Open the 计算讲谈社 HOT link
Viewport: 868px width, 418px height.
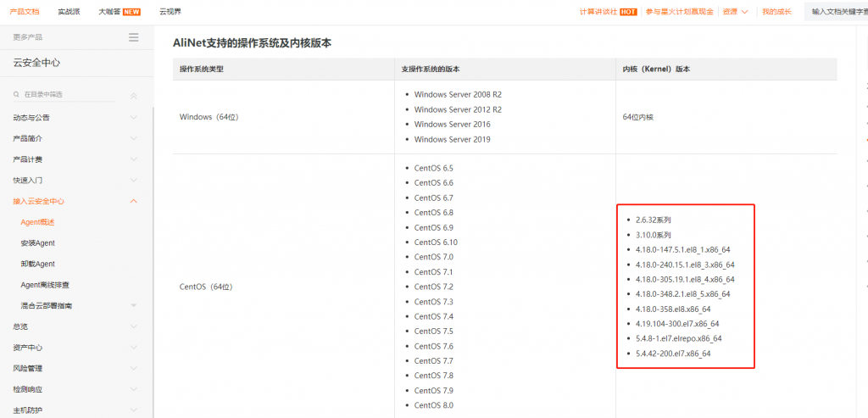(608, 12)
